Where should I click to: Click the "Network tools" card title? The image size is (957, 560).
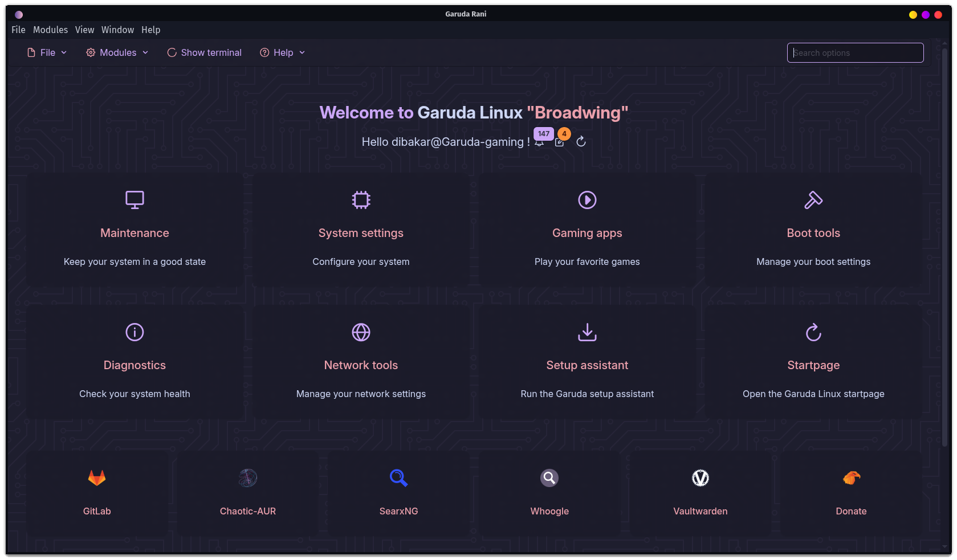361,365
